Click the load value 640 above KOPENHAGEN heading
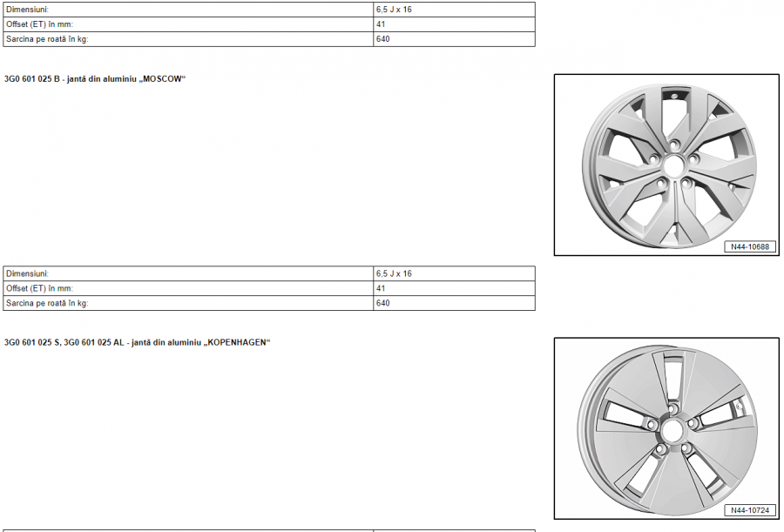The image size is (784, 532). pos(382,303)
